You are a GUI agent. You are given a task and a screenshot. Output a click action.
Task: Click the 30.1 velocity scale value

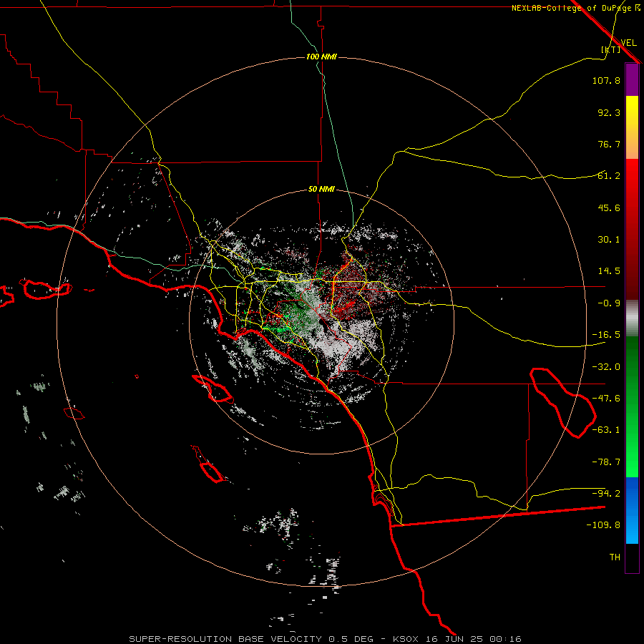tap(609, 240)
